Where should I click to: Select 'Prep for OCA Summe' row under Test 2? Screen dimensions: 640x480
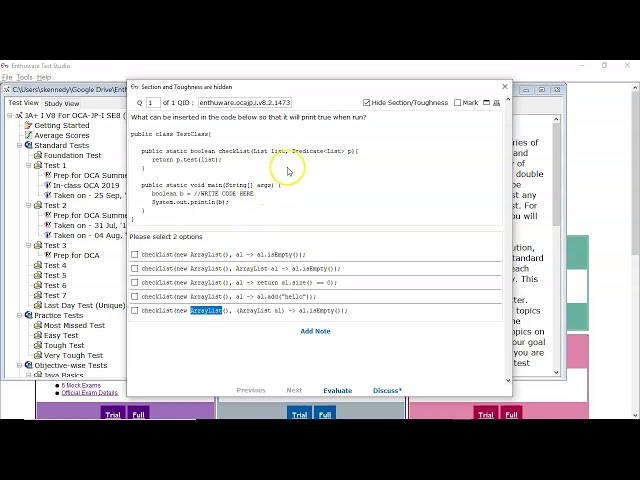85,215
